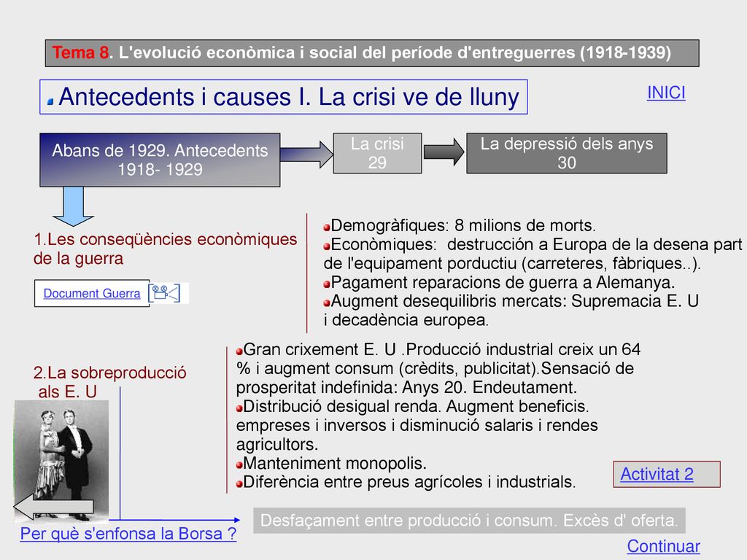This screenshot has height=560, width=747.
Task: Open 'Per què s'enfonsa la Borsa ?' link
Action: coord(128,533)
